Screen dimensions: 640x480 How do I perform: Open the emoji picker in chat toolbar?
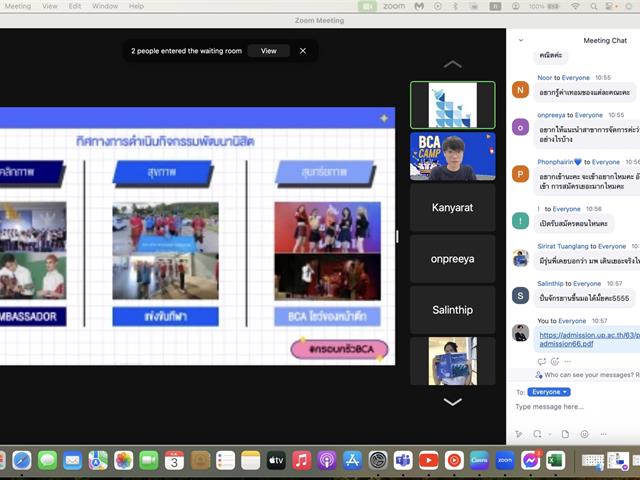[584, 434]
